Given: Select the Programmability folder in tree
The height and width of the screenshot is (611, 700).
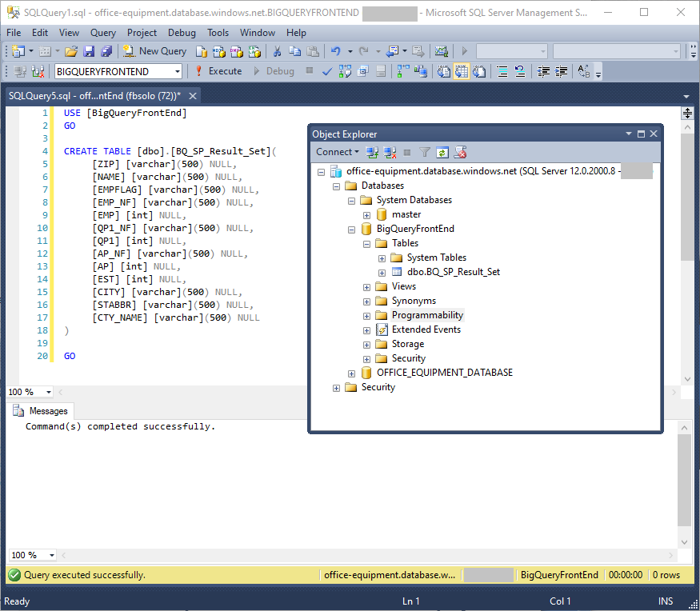Looking at the screenshot, I should (x=427, y=315).
